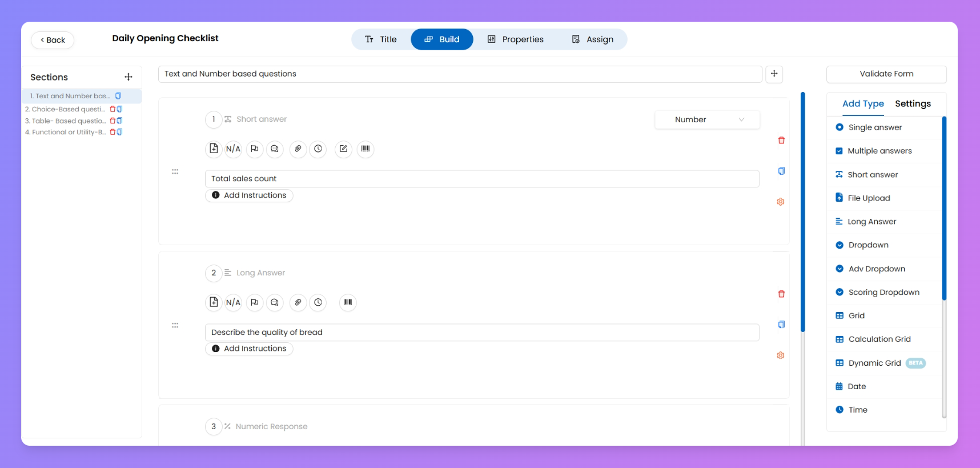The width and height of the screenshot is (980, 468).
Task: Toggle the flag option on question 1
Action: point(255,149)
